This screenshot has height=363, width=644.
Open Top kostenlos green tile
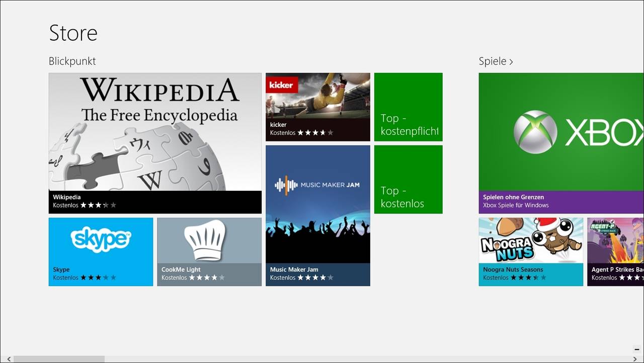tap(409, 179)
